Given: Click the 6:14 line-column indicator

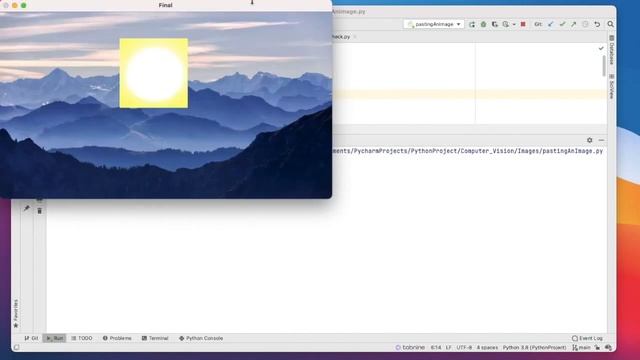Looking at the screenshot, I should click(x=436, y=347).
